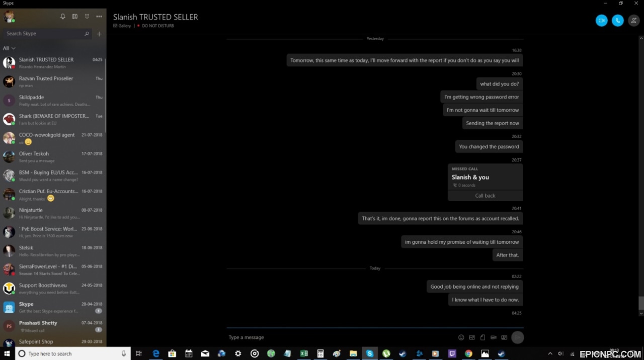644x360 pixels.
Task: Start a video call with Slanish
Action: click(x=601, y=21)
